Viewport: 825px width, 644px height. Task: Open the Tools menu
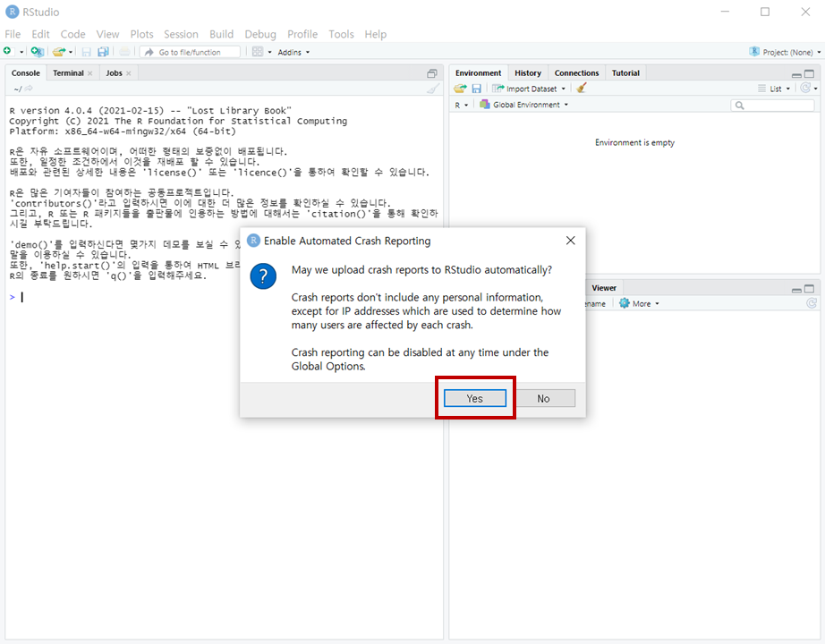(x=341, y=34)
